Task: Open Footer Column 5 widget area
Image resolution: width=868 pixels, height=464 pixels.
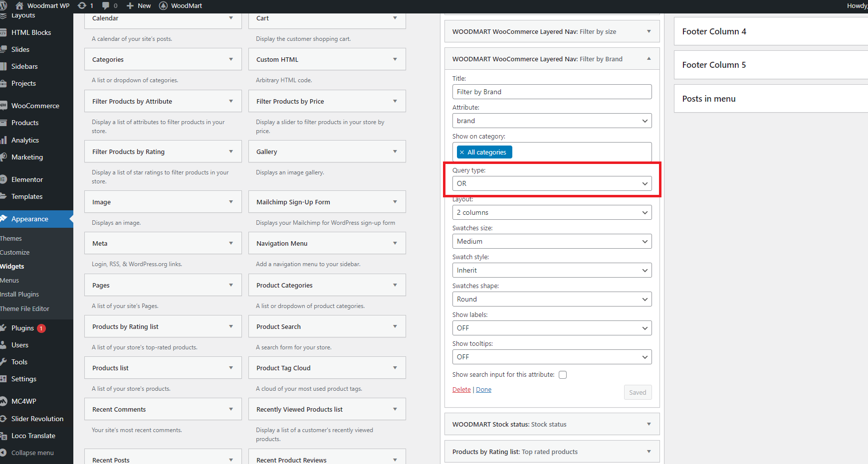Action: click(x=771, y=65)
